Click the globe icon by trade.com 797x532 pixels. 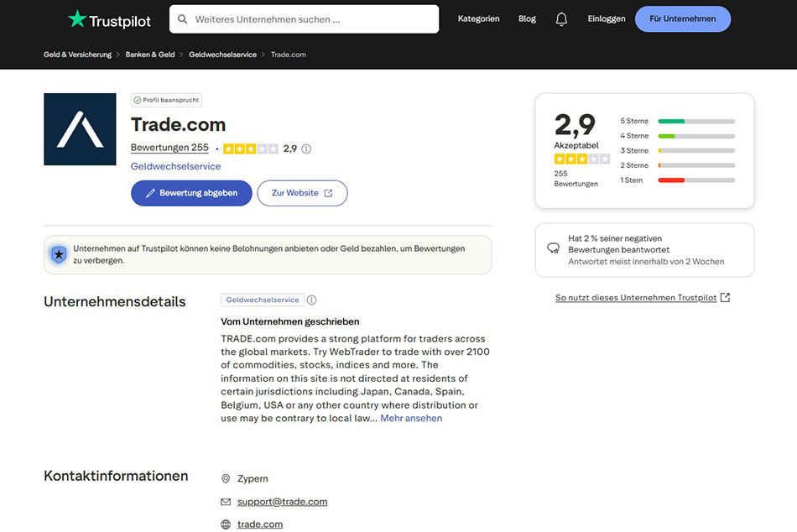coord(226,524)
